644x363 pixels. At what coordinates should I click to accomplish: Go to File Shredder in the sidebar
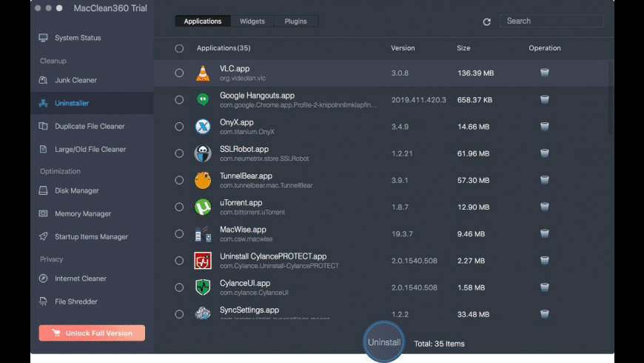click(76, 302)
